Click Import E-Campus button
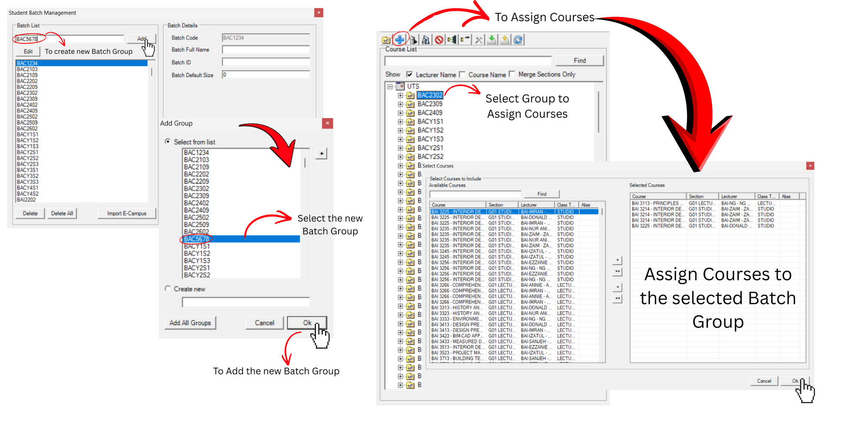Viewport: 868px width, 434px height. pyautogui.click(x=127, y=214)
